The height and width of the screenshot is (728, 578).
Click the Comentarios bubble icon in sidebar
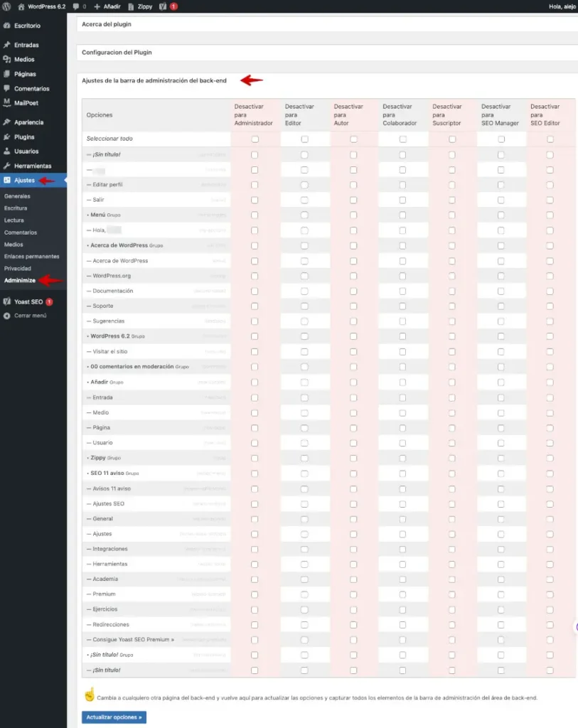[x=6, y=87]
